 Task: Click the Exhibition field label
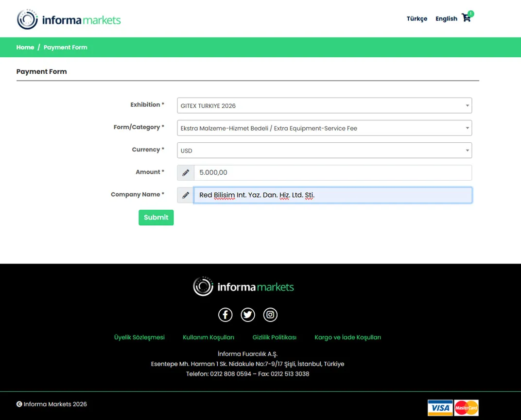pos(147,104)
